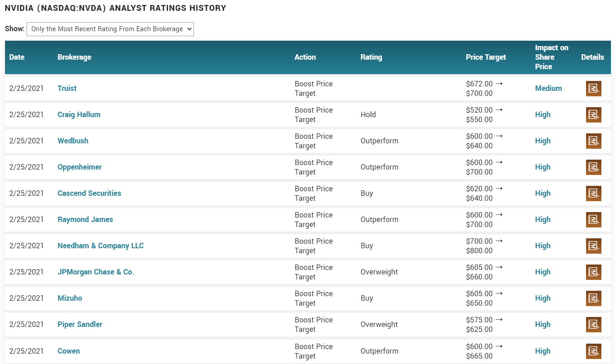The height and width of the screenshot is (364, 615).
Task: Open the Cowen brokerage link
Action: 69,351
